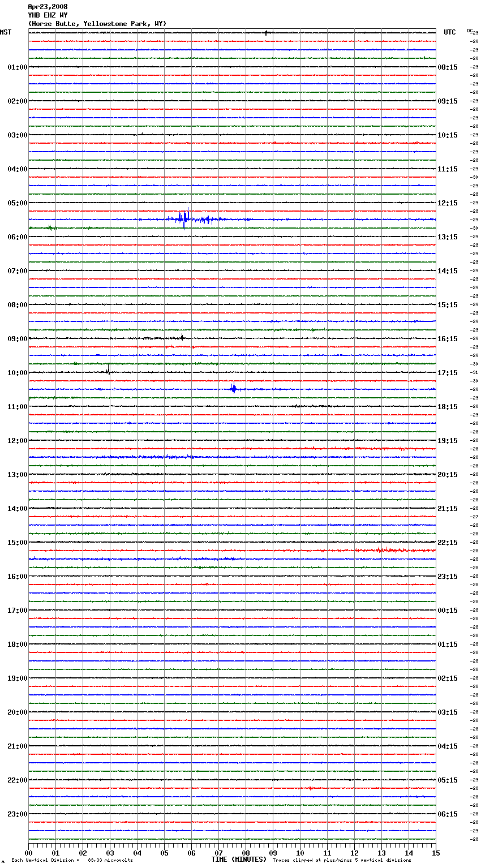Click the Apr23,2008 date header
Screen dimensions: 481x868
(x=48, y=7)
